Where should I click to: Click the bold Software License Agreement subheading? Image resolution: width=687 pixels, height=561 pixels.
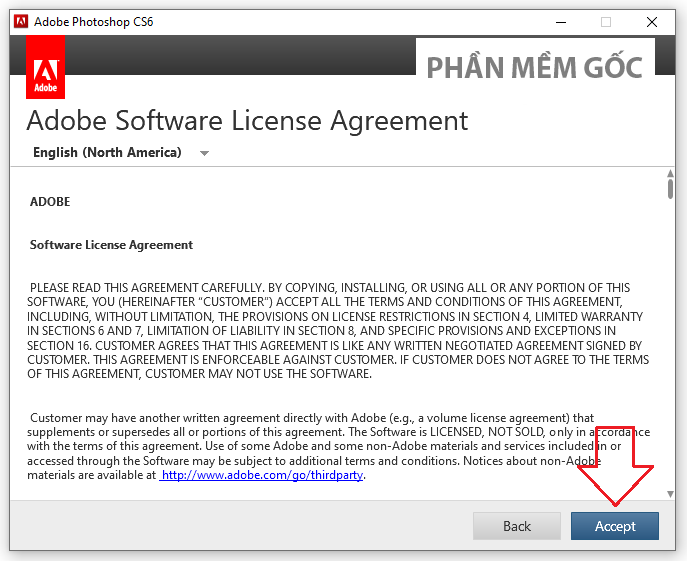(x=111, y=245)
